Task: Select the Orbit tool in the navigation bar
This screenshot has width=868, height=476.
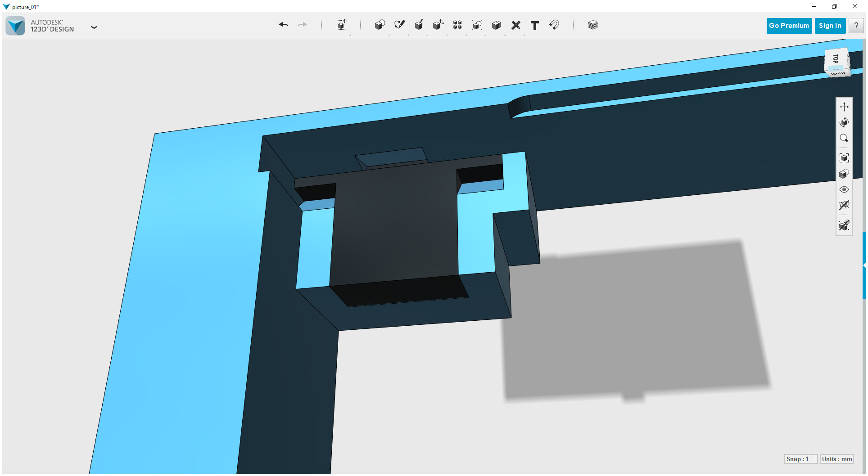Action: tap(845, 122)
